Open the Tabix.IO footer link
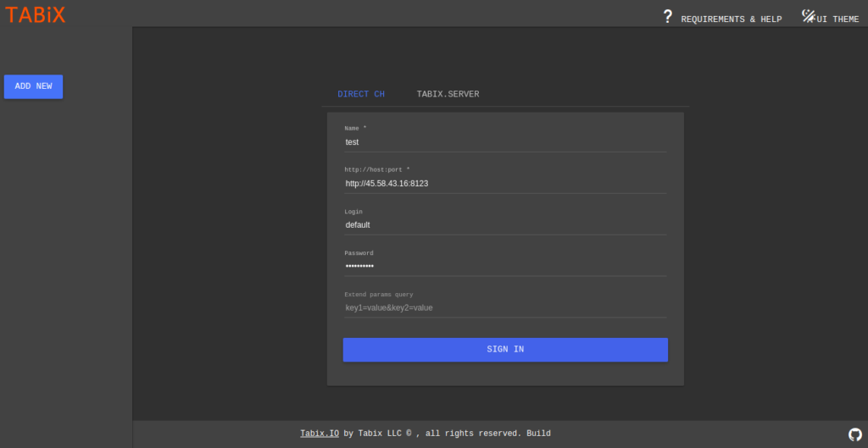 [x=320, y=434]
